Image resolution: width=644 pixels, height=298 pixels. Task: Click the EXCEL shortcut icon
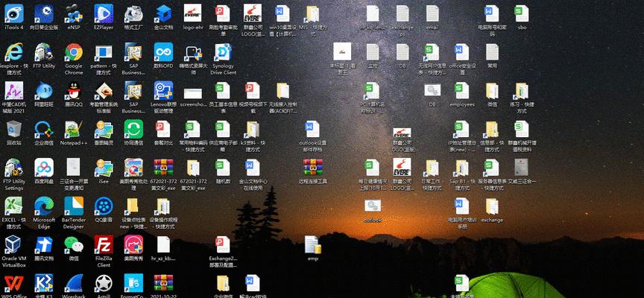point(14,206)
